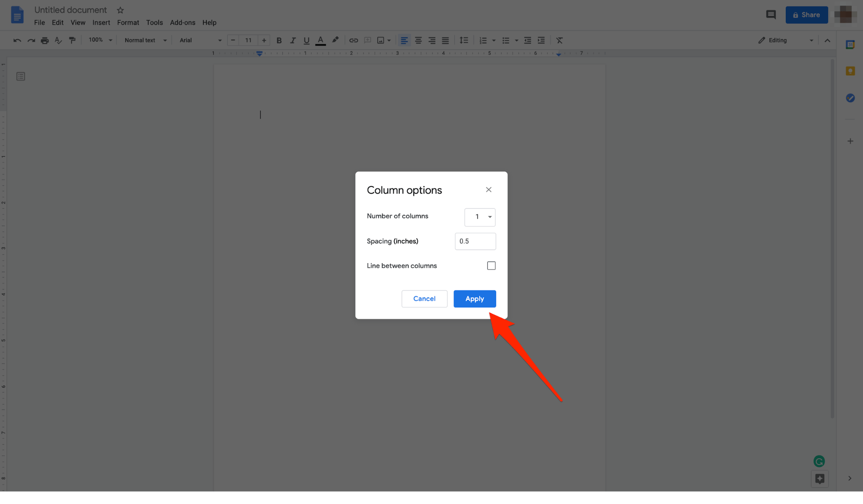Apply italic formatting
This screenshot has width=863, height=504.
[x=293, y=40]
